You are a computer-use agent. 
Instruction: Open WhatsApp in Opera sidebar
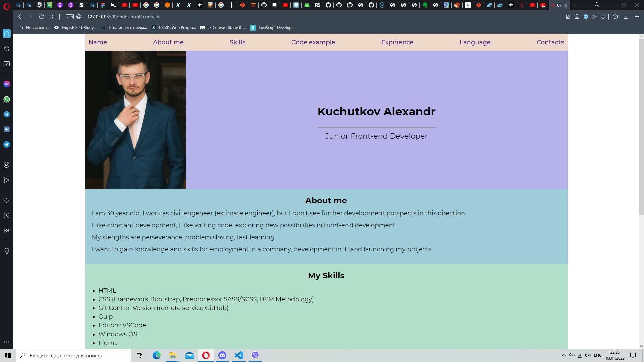pos(7,99)
